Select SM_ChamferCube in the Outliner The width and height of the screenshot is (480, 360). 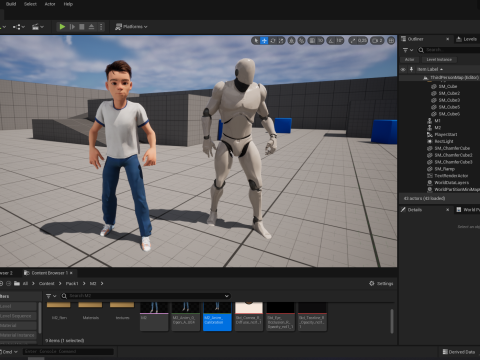452,148
